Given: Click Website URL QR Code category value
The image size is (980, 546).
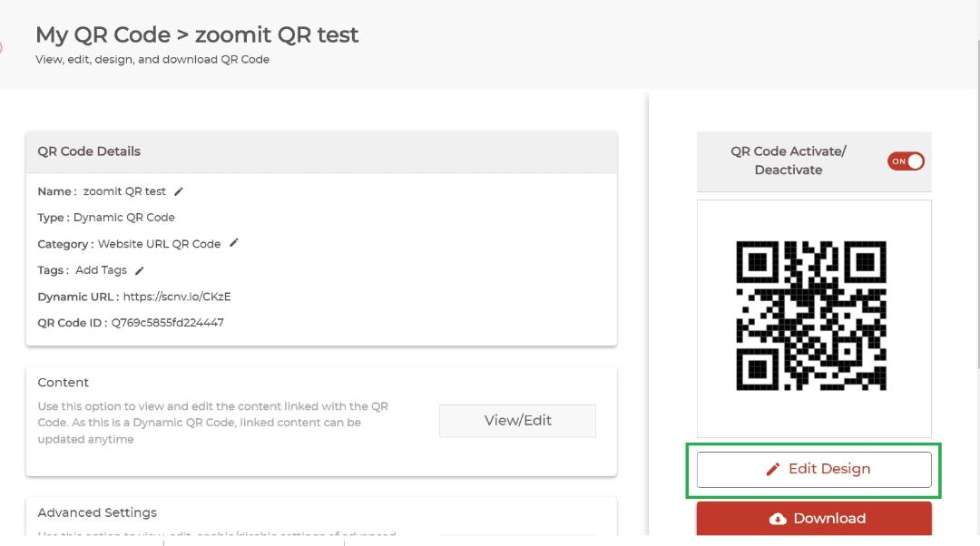Looking at the screenshot, I should coord(160,244).
